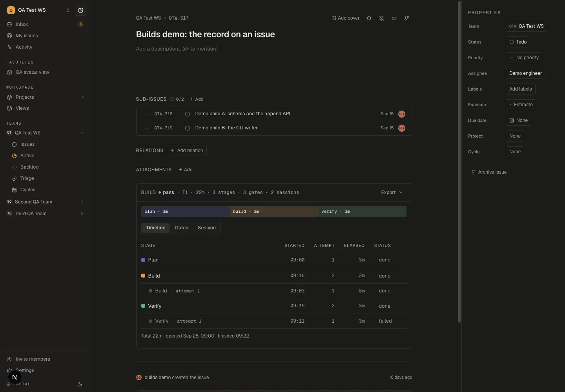
Task: Open Backlog under QA Test WS
Action: click(x=47, y=167)
